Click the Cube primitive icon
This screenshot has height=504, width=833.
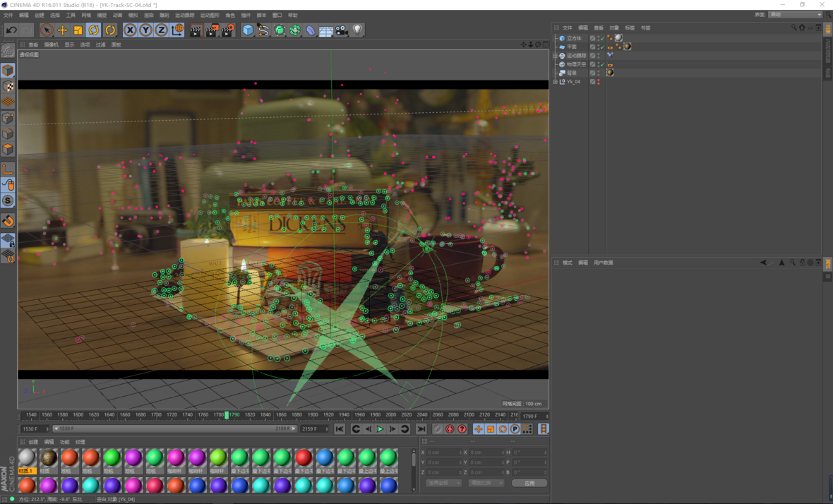point(248,30)
